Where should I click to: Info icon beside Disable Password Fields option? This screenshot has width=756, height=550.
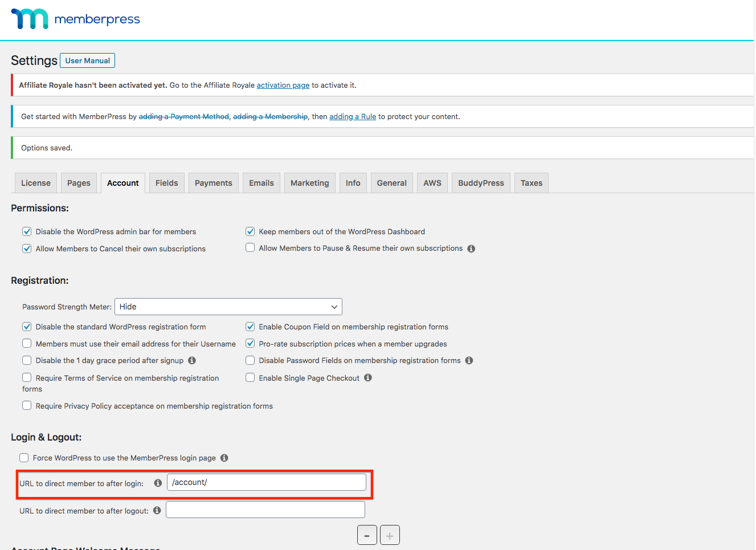pyautogui.click(x=469, y=360)
